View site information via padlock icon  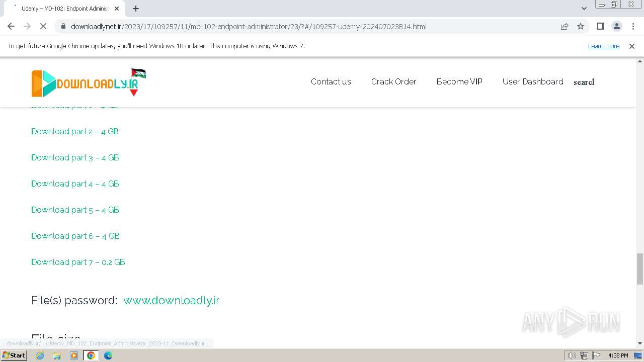[63, 26]
